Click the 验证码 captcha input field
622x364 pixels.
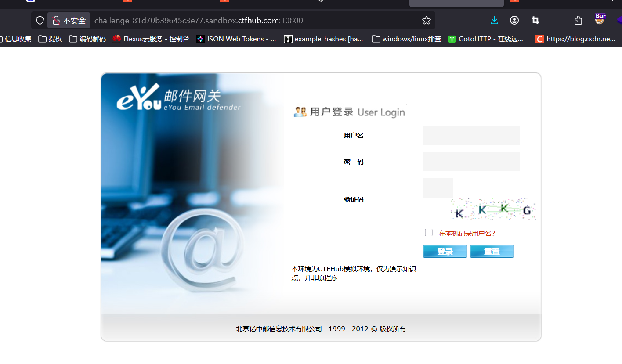click(438, 187)
